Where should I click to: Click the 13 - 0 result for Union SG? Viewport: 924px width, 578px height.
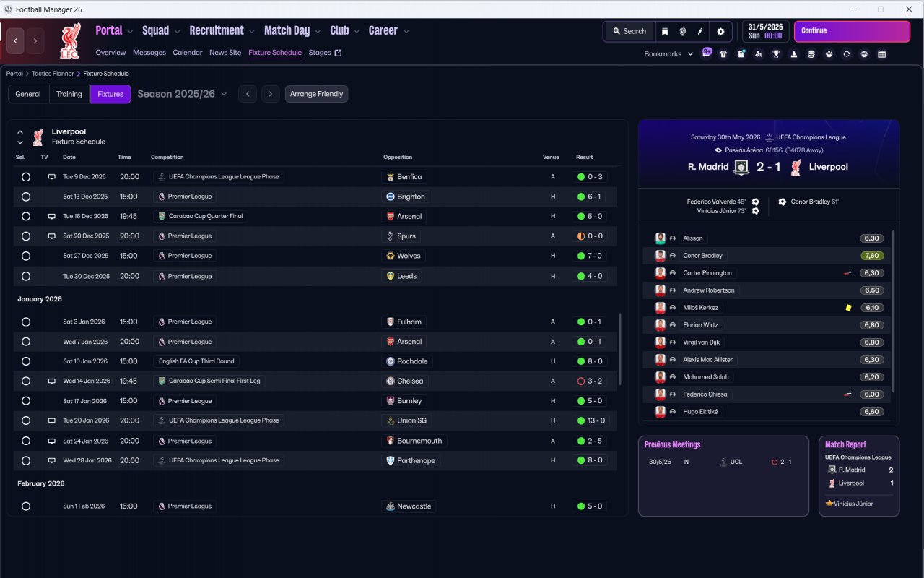click(590, 420)
